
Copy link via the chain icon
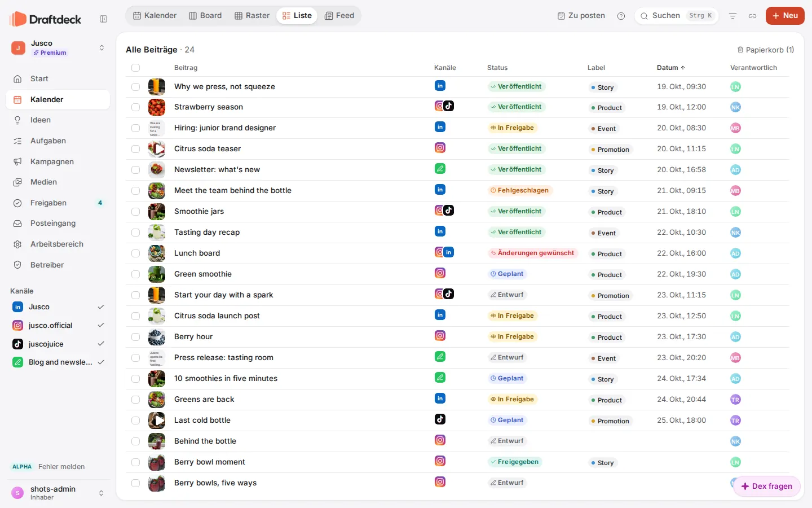pos(752,16)
